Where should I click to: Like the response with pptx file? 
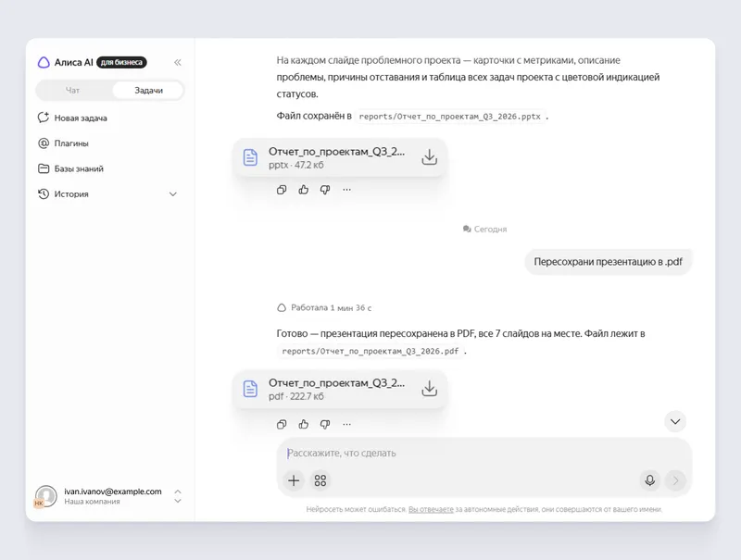(304, 190)
